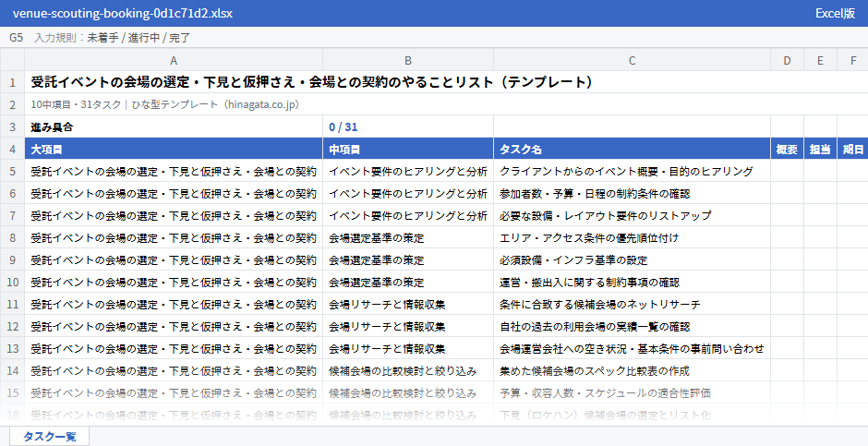
Task: Select cell 会場運営会社への空き状況・基本条件の事前問い合わせ
Action: point(633,348)
